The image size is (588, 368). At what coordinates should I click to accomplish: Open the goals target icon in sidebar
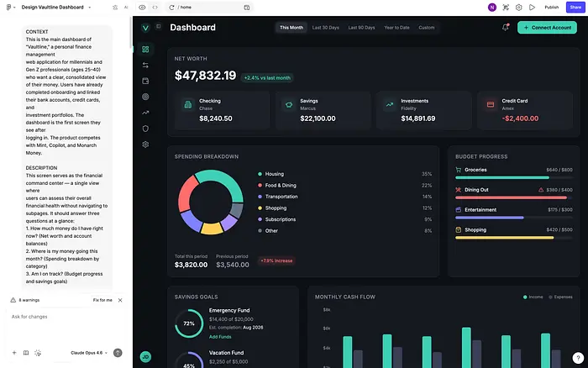[x=145, y=97]
